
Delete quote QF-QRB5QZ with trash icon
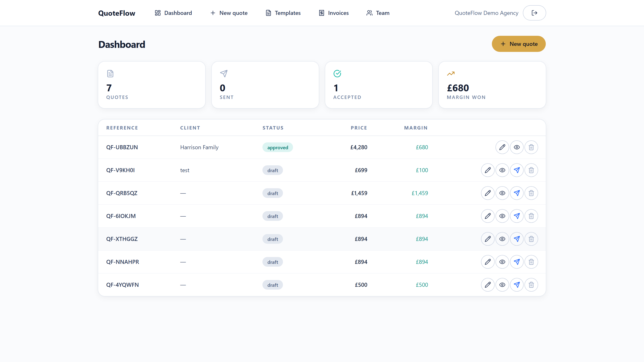pyautogui.click(x=531, y=193)
